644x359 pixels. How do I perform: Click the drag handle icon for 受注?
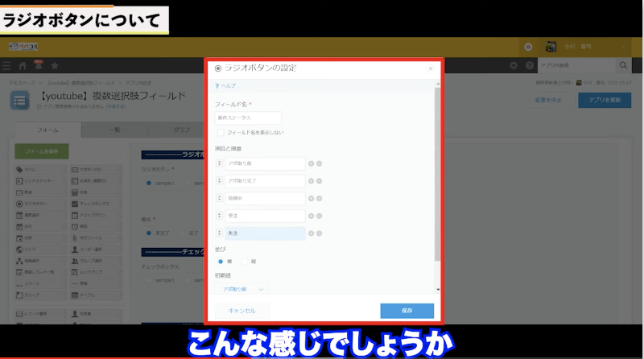(x=220, y=216)
